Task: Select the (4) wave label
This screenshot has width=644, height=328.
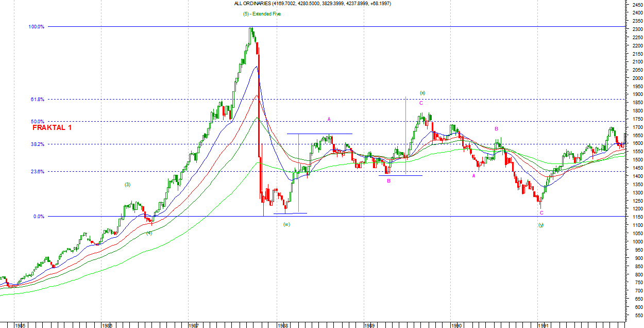Action: tap(148, 233)
